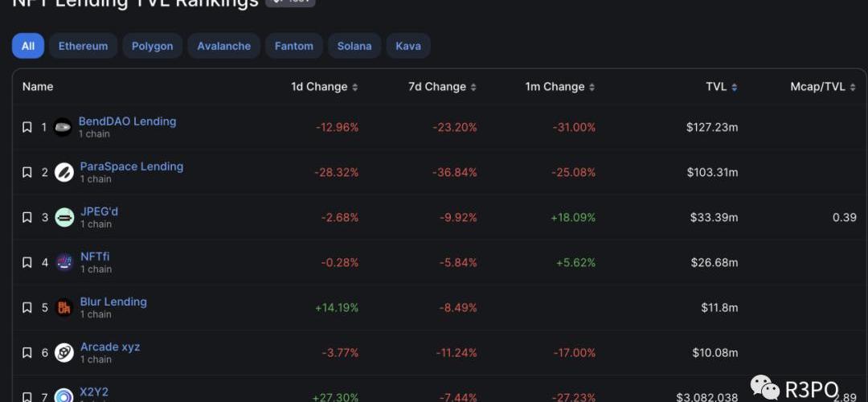The image size is (868, 402).
Task: Sort by 1d Change column
Action: coord(324,87)
